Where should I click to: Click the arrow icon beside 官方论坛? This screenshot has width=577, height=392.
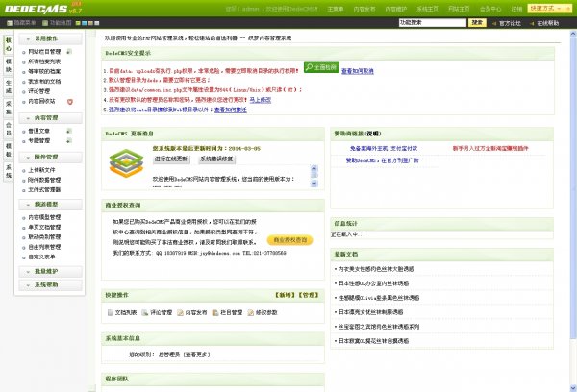(x=494, y=23)
